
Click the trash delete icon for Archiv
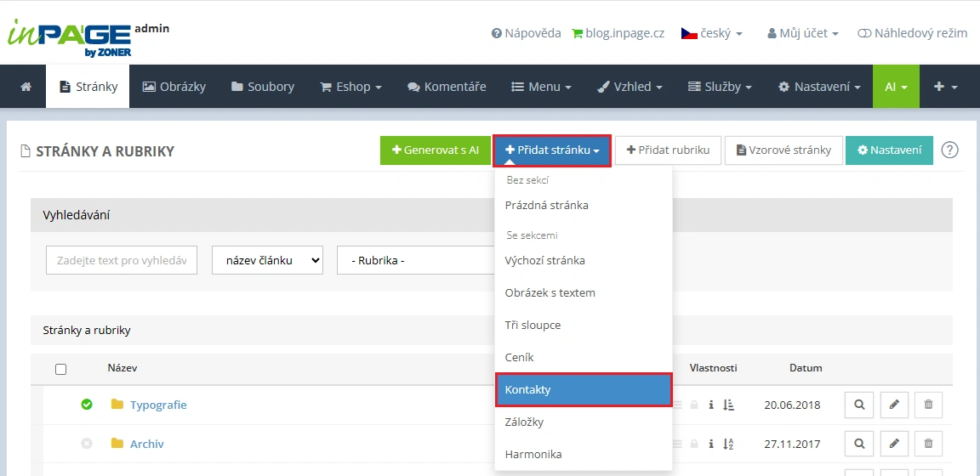point(928,444)
